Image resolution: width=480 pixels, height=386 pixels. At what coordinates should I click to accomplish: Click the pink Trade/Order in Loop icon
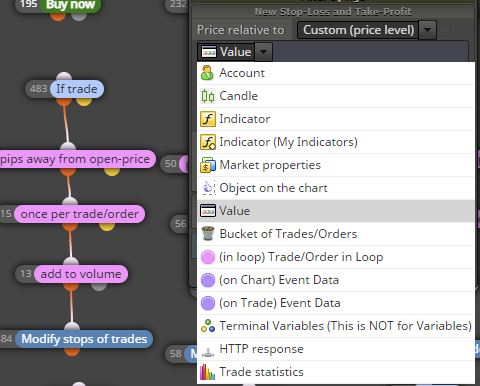click(x=208, y=257)
